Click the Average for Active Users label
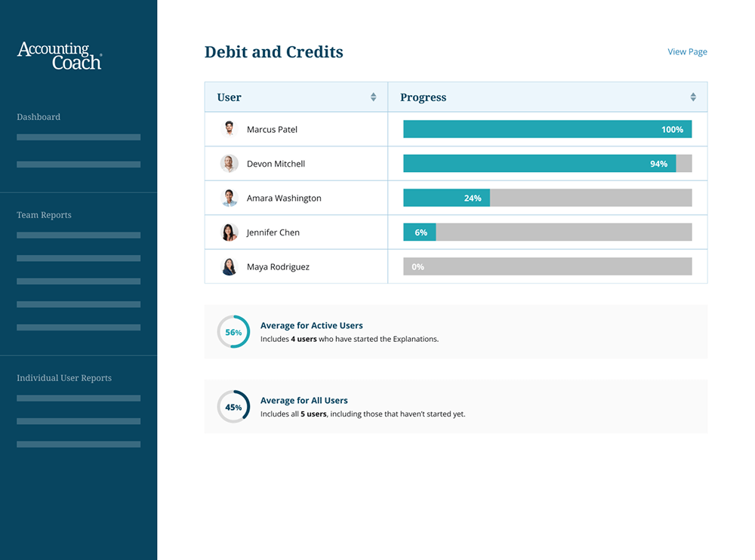This screenshot has height=560, width=755. pos(312,325)
